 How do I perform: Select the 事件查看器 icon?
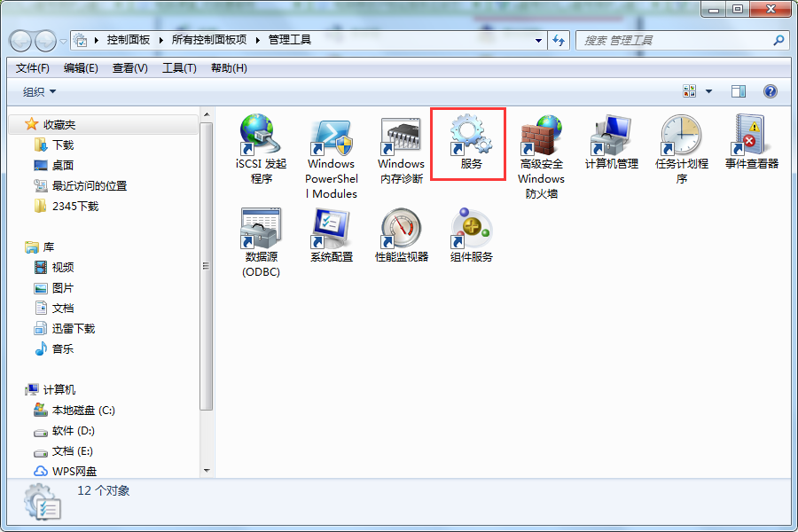coord(751,136)
